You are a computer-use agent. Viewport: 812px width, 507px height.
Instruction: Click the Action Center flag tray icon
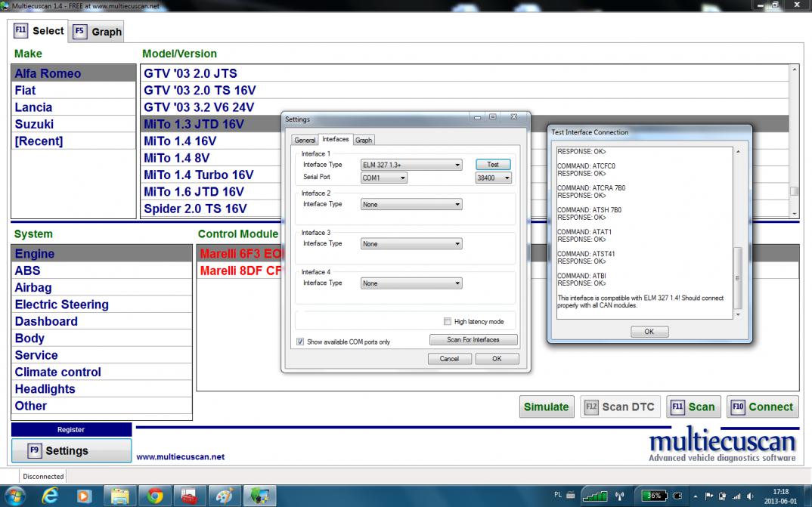click(x=709, y=496)
